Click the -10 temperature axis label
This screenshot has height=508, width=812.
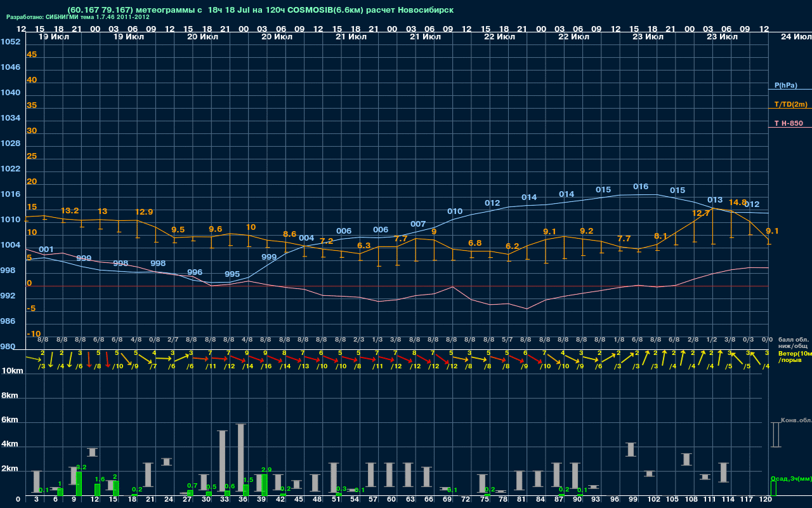pos(34,334)
